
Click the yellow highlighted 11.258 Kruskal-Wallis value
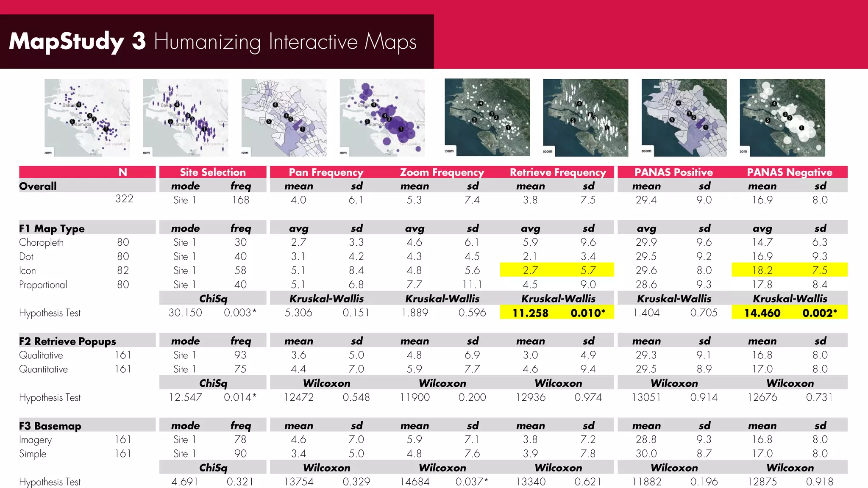click(530, 313)
